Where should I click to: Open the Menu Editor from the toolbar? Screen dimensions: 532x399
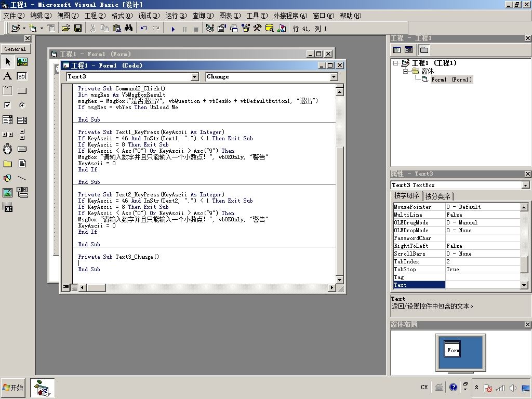pos(51,28)
